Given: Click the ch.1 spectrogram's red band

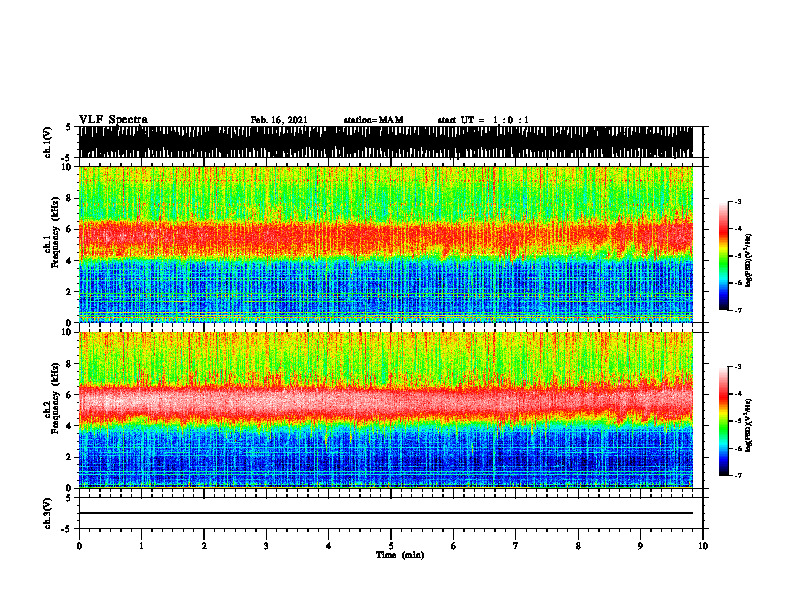Looking at the screenshot, I should (386, 237).
